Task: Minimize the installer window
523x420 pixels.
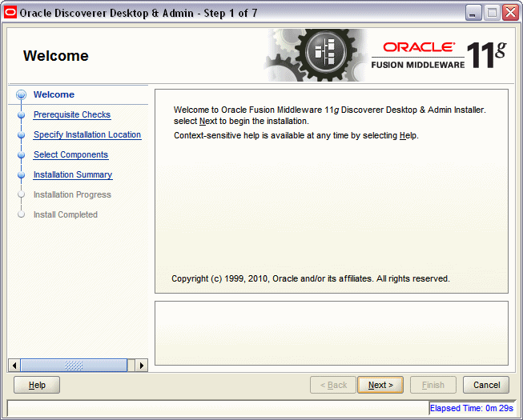Action: click(473, 13)
